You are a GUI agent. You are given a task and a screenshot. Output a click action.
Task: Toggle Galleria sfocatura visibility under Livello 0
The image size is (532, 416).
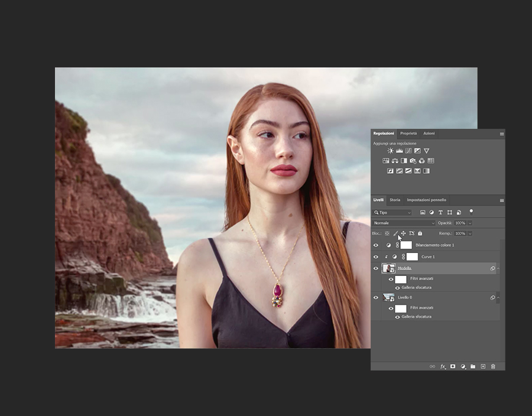coord(397,317)
